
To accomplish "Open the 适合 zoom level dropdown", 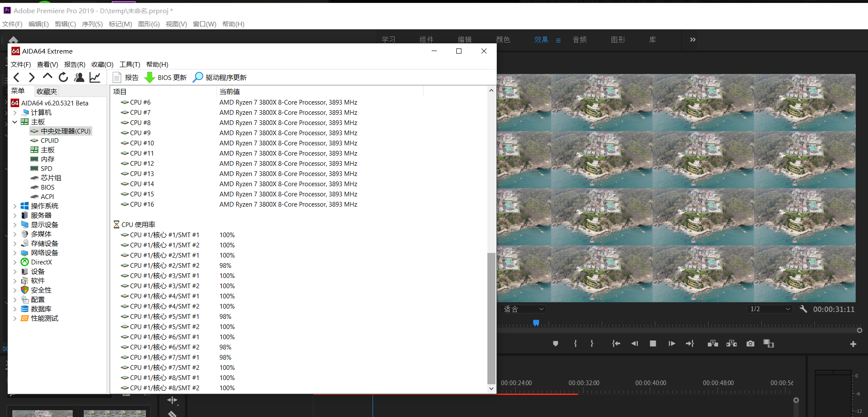I will 524,309.
